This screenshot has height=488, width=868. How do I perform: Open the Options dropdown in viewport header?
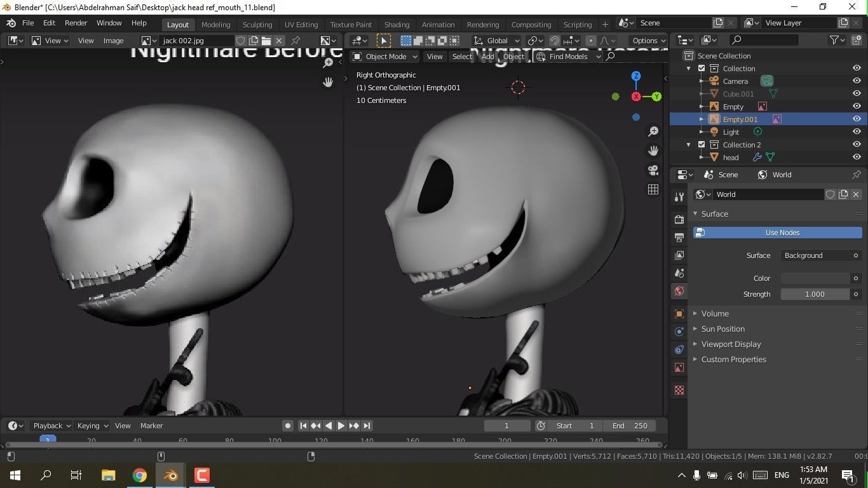(x=648, y=41)
